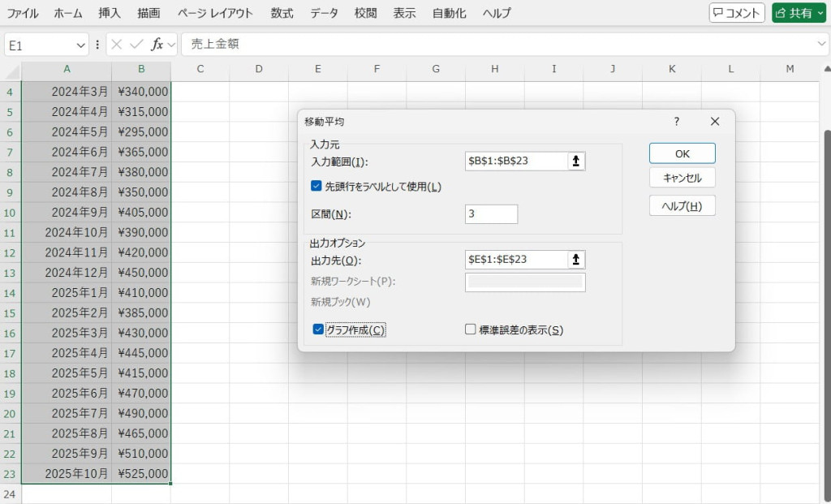Click the formula bar Insert Function fx icon
Viewport: 831px width, 504px height.
(157, 45)
